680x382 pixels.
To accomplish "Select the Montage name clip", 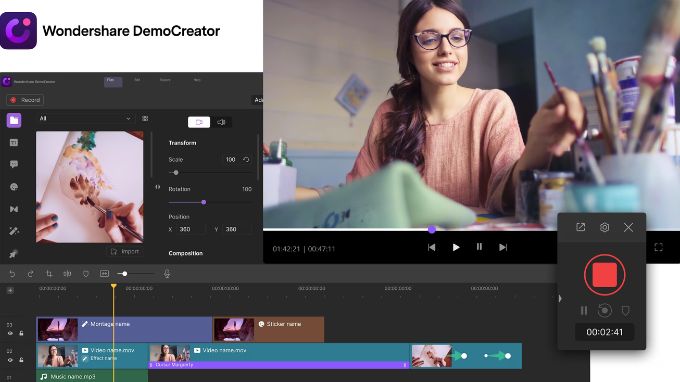I will tap(124, 329).
